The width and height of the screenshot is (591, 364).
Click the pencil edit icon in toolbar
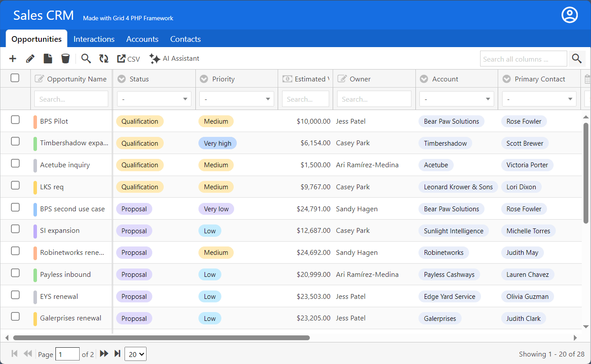pos(30,59)
